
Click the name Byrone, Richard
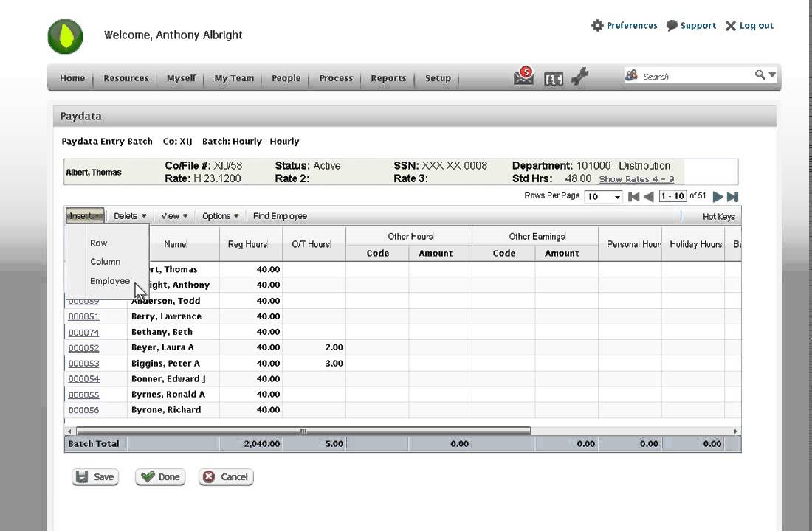165,409
